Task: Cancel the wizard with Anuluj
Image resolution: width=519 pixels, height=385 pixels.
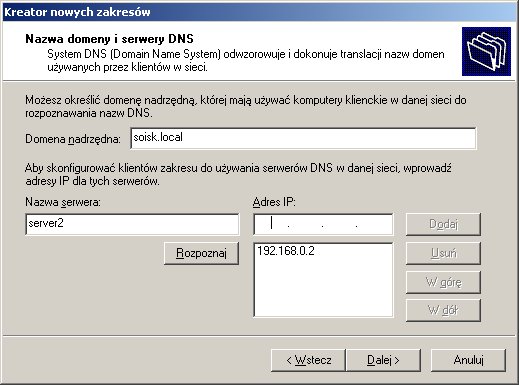Action: click(468, 360)
